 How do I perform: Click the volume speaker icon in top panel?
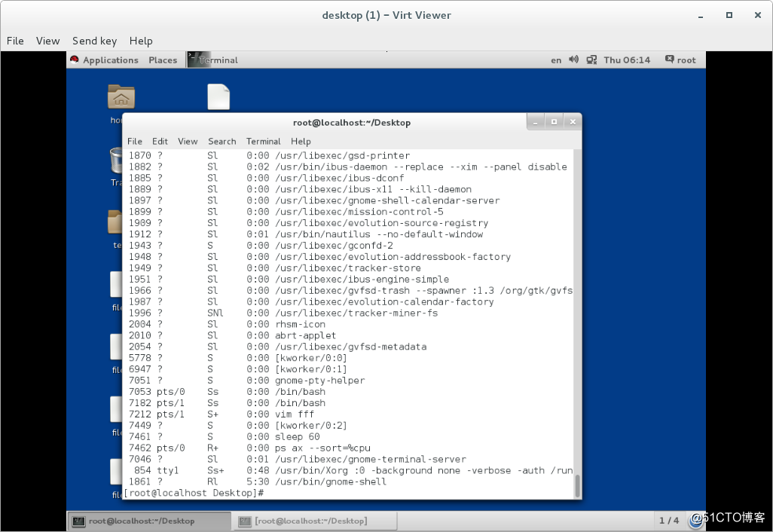(573, 60)
